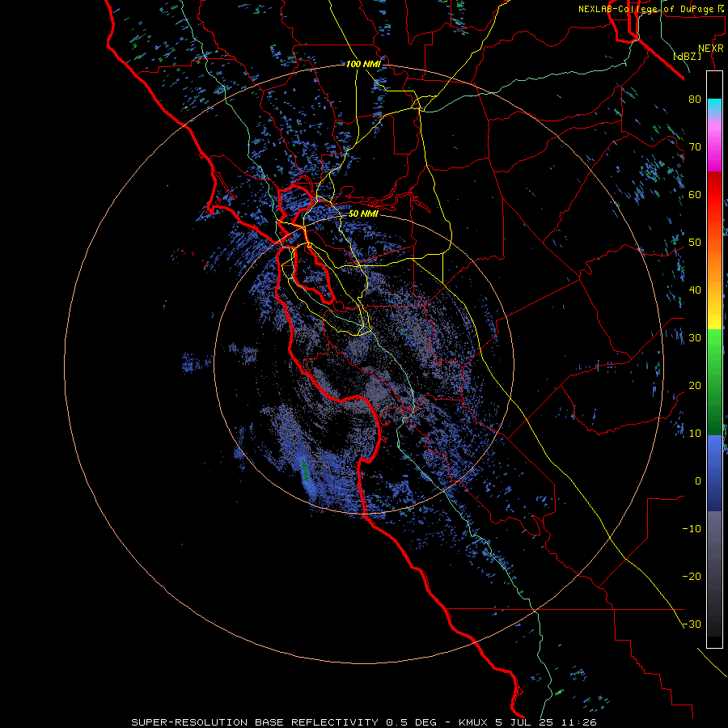
Task: Click the 30 value on the dBZ scale
Action: (x=695, y=338)
